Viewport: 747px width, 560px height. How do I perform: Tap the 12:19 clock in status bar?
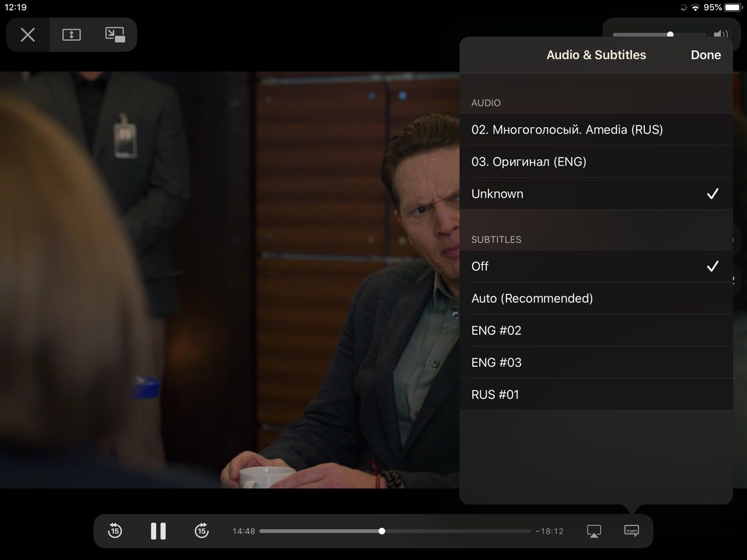pyautogui.click(x=16, y=8)
